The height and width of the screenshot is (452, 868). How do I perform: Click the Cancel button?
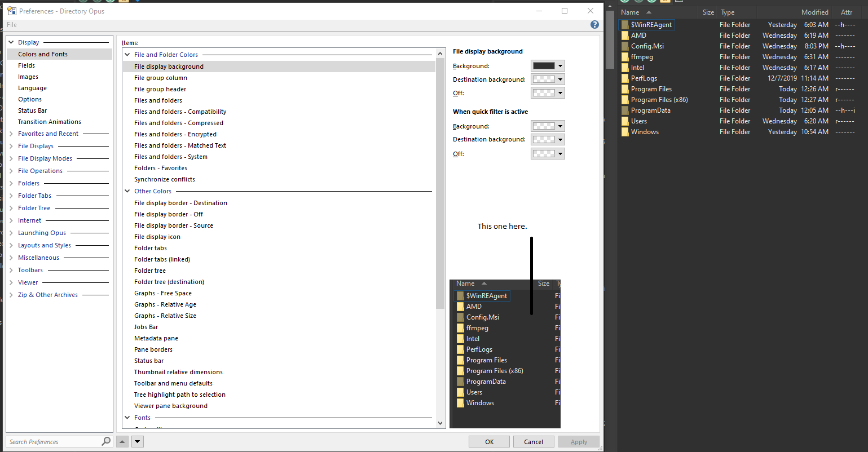pyautogui.click(x=534, y=442)
